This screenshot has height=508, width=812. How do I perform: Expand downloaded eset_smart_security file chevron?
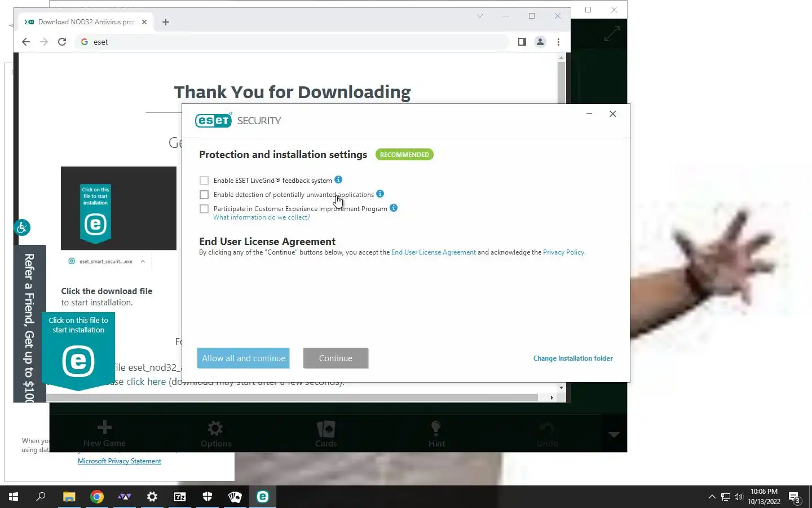coord(143,261)
